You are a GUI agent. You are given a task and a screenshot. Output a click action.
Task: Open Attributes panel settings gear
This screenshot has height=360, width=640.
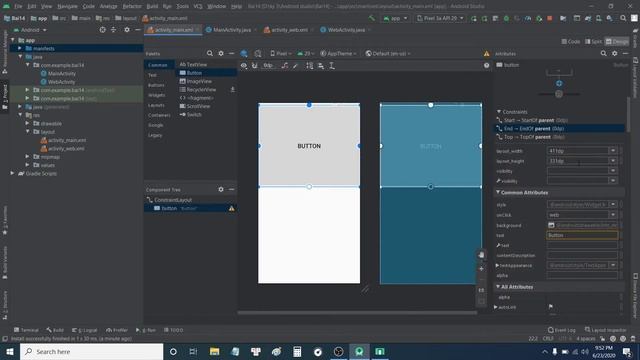[615, 53]
